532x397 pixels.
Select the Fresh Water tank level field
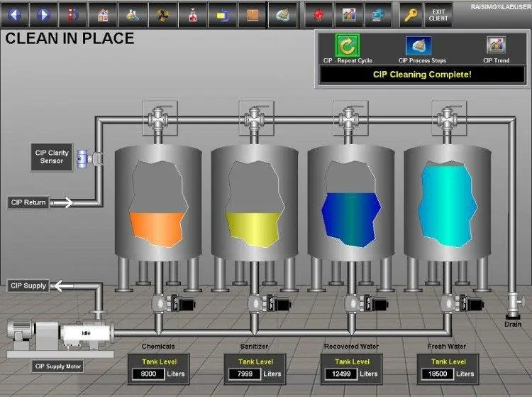point(438,374)
